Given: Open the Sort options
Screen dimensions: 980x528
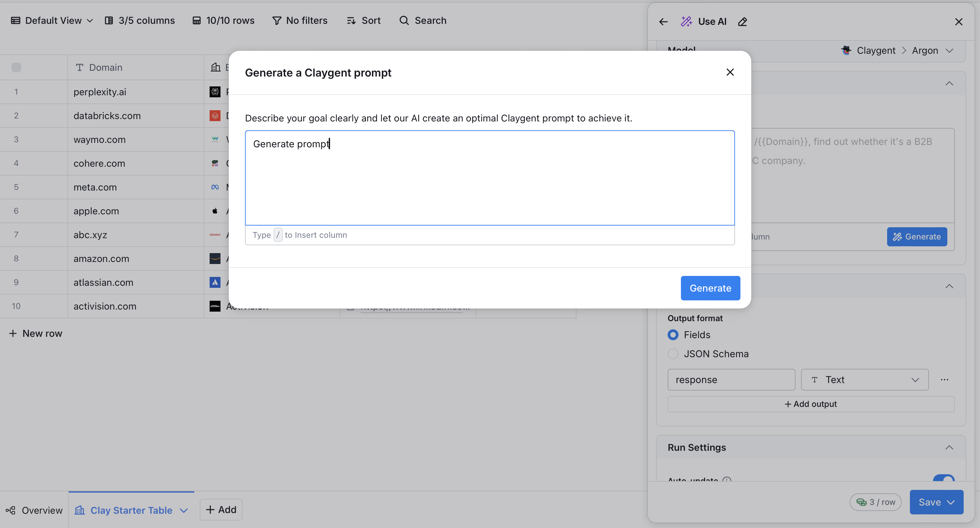Looking at the screenshot, I should pos(363,20).
